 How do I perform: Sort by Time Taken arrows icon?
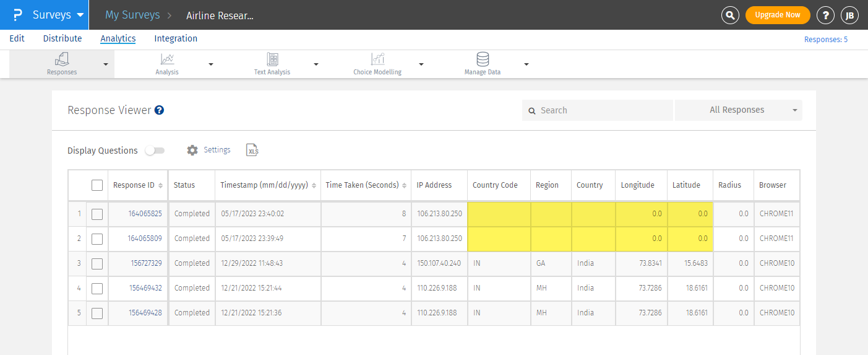pyautogui.click(x=405, y=185)
